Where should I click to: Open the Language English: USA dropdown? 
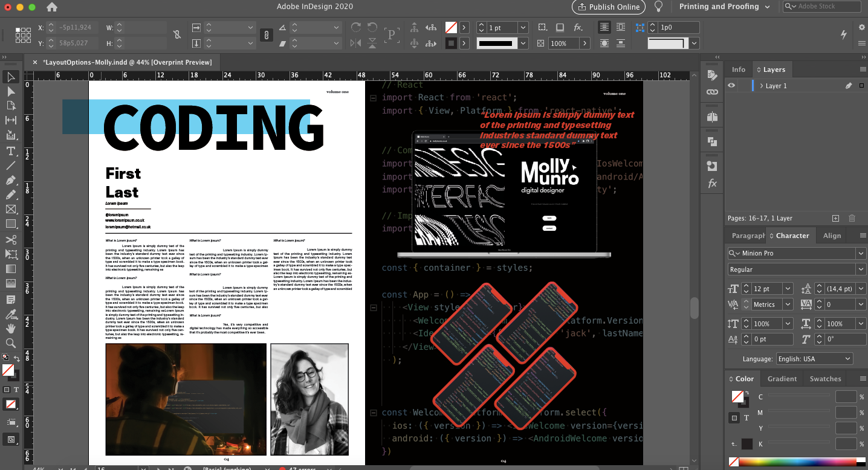pos(814,359)
